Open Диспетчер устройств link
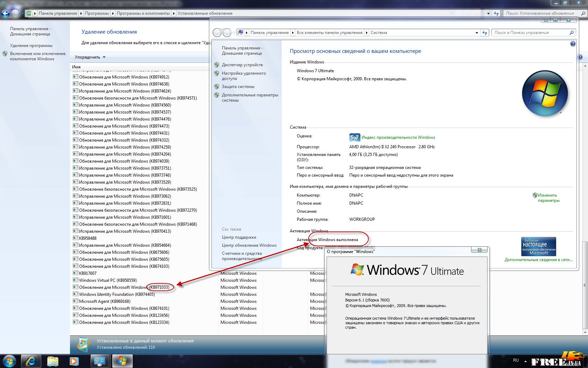 click(242, 65)
